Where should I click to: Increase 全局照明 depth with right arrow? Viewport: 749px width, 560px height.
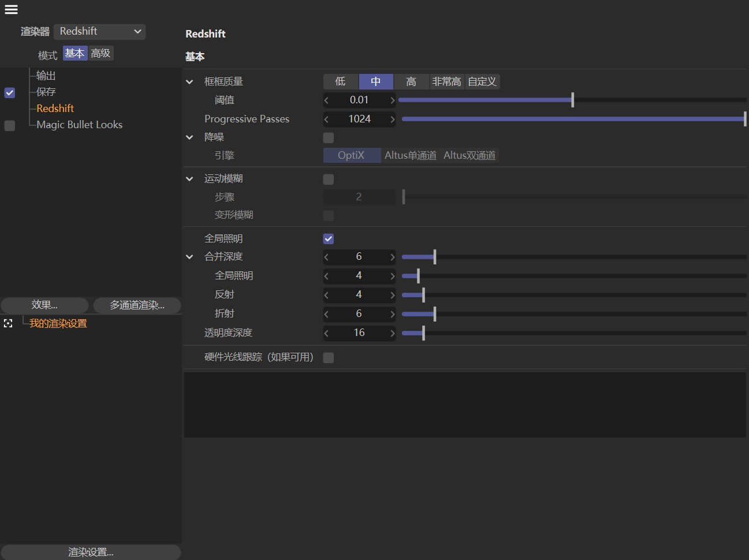coord(392,276)
